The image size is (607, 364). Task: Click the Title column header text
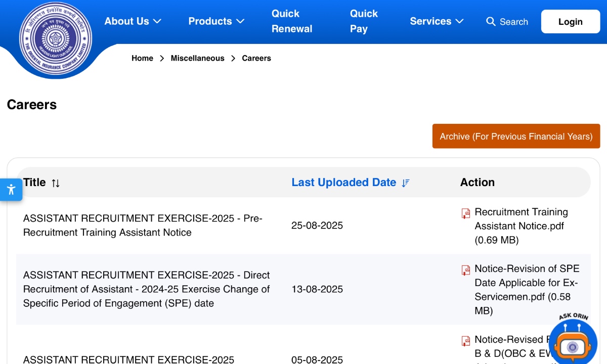34,183
